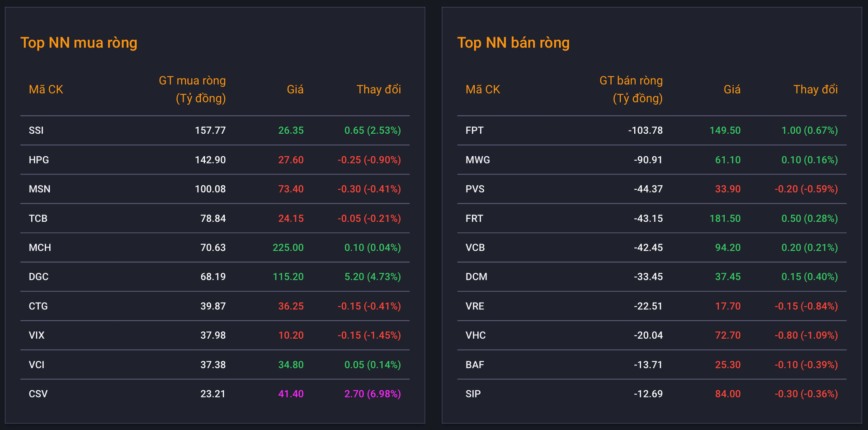Click MCH price 225.00
The width and height of the screenshot is (868, 430).
[x=288, y=248]
